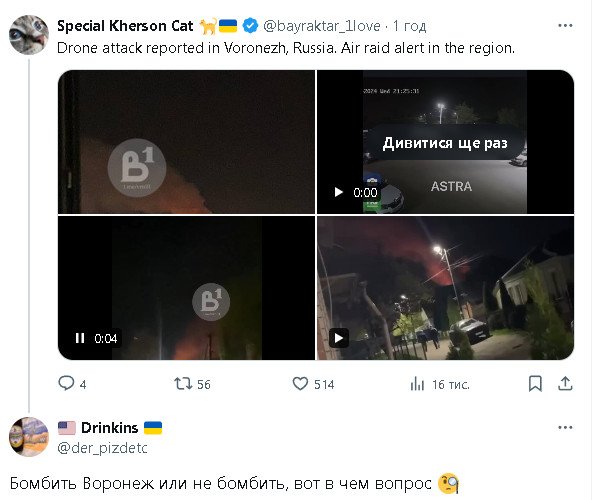This screenshot has height=500, width=600.
Task: Click the retweet icon showing 56
Action: 183,383
